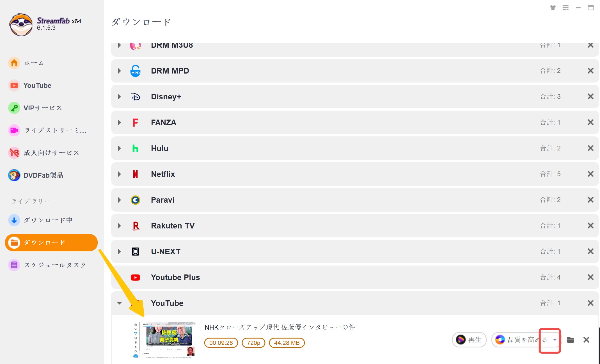Play the NHK video with 再生
The width and height of the screenshot is (600, 364).
point(469,340)
